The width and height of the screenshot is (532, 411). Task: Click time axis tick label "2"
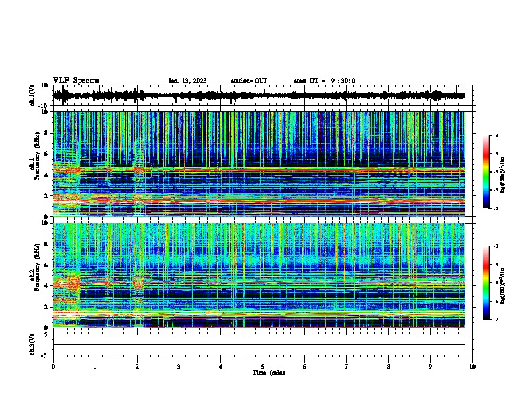point(137,367)
